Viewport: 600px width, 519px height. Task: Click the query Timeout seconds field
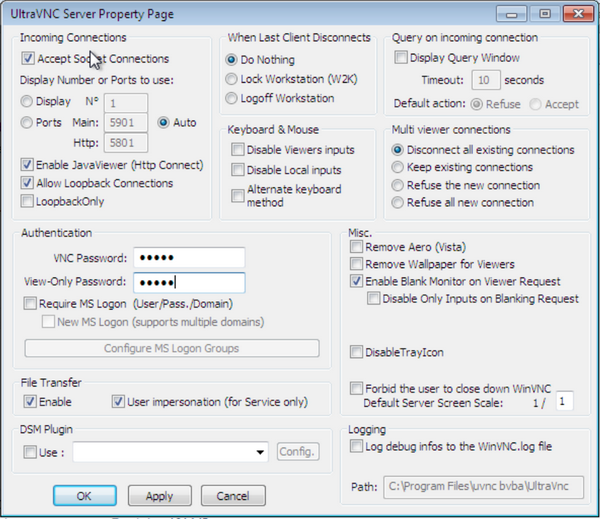486,80
